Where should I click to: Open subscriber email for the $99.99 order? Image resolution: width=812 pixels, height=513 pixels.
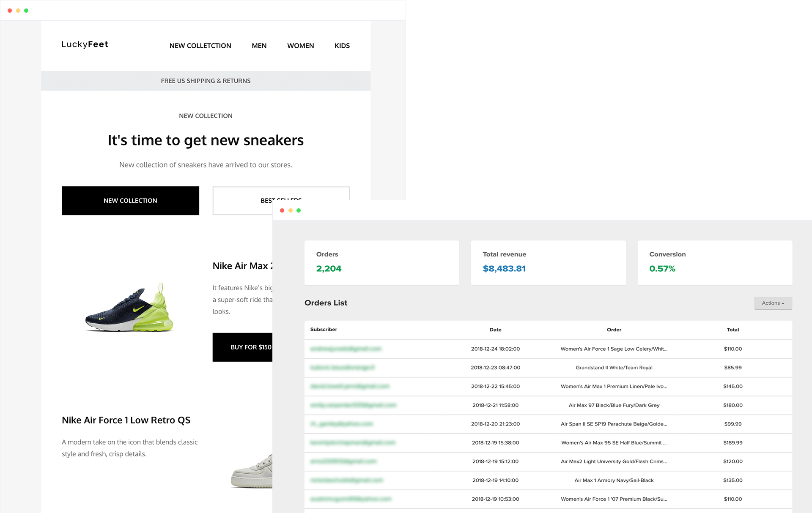[342, 424]
